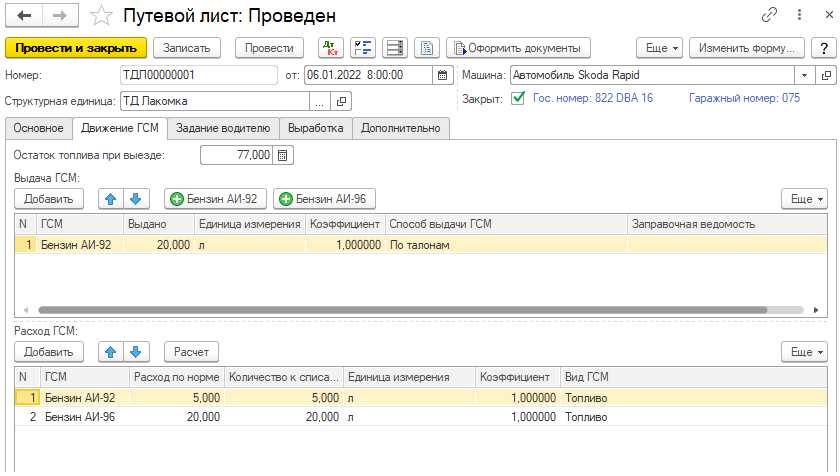Add document to favorites with star icon
The image size is (840, 476).
point(101,16)
